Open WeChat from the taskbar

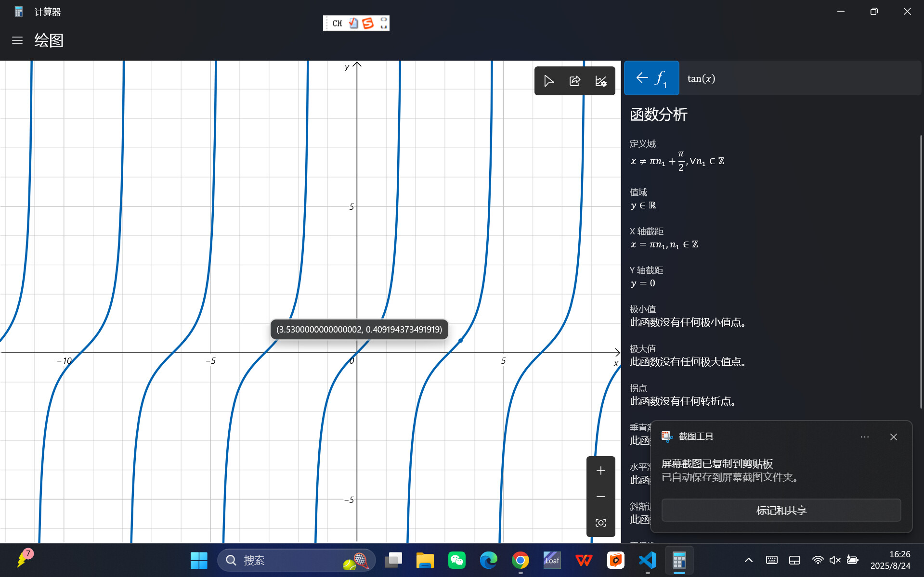456,560
